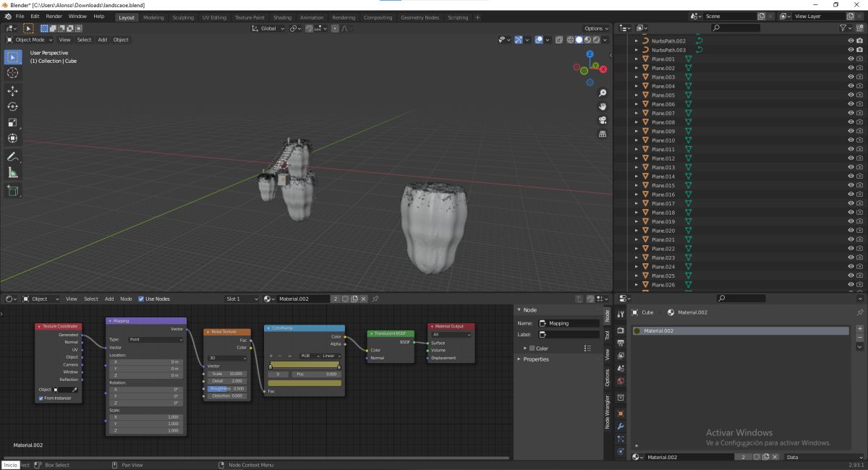Viewport: 868px width, 470px height.
Task: Select the Cursor tool in the viewport toolbar
Action: pyautogui.click(x=13, y=73)
